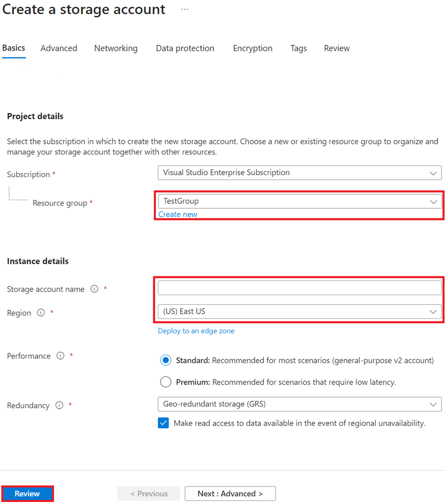445x504 pixels.
Task: Open the Data protection tab
Action: [185, 48]
